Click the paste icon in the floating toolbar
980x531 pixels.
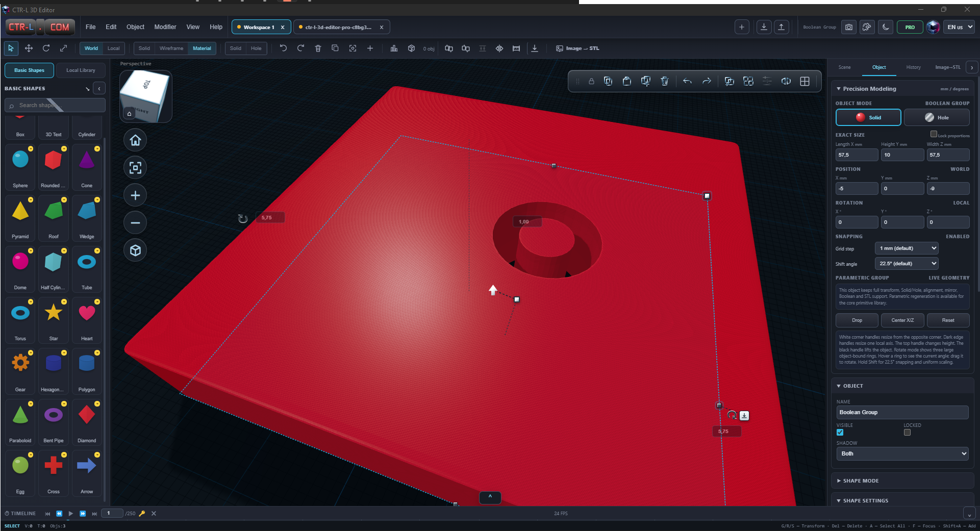(x=626, y=81)
